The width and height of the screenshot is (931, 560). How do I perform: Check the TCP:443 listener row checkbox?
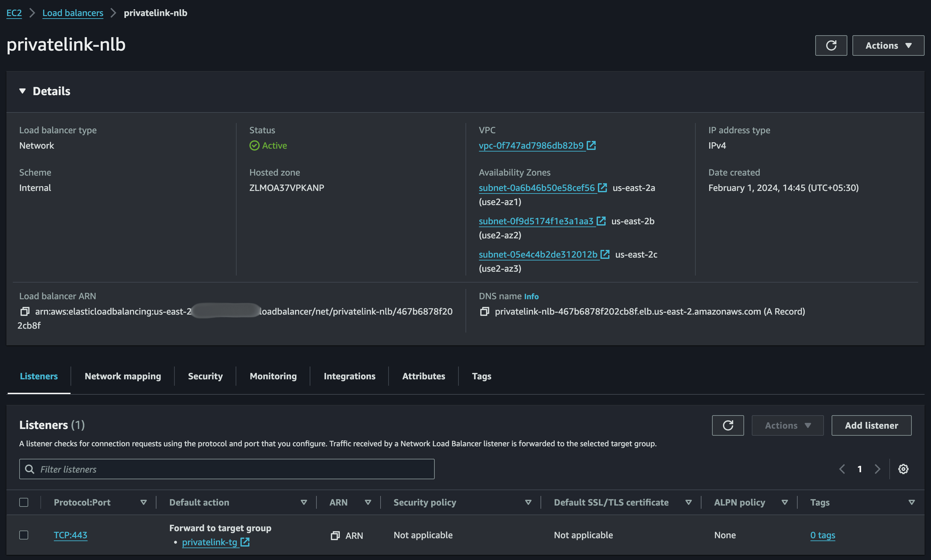pyautogui.click(x=24, y=535)
